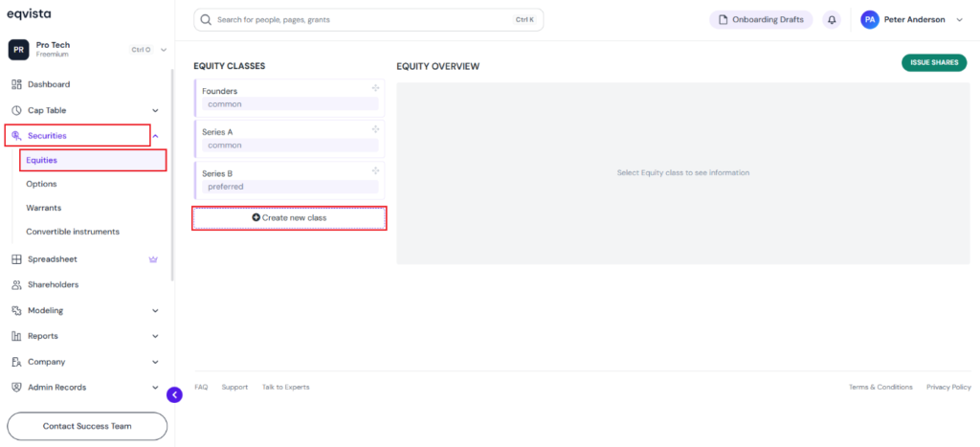Expand the Admin Records menu chevron
This screenshot has height=447, width=980.
156,388
